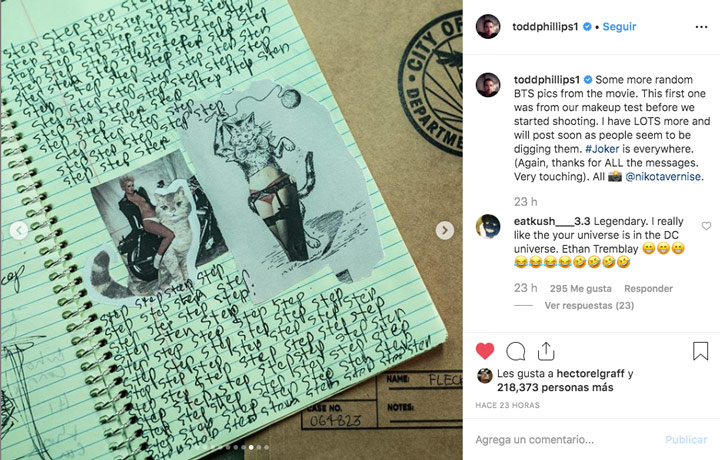Go to the next photo arrow
Screen dimensions: 720x460
(444, 230)
